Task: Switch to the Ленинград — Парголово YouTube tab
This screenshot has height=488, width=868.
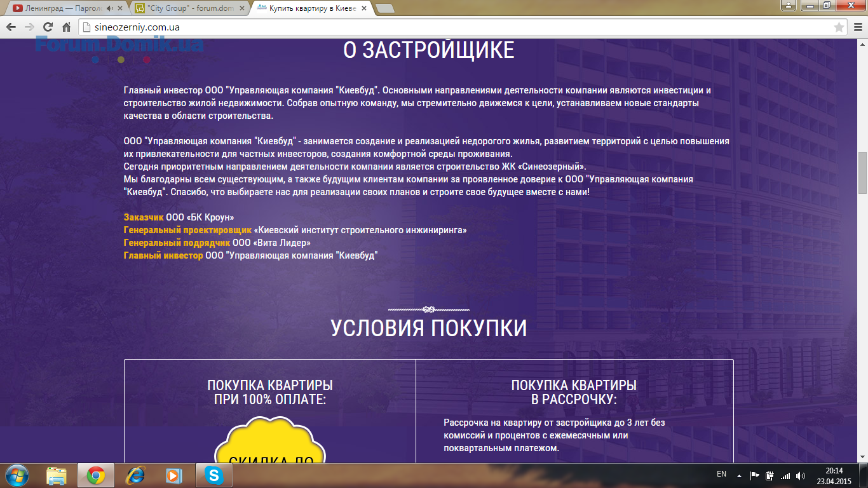Action: pyautogui.click(x=64, y=9)
